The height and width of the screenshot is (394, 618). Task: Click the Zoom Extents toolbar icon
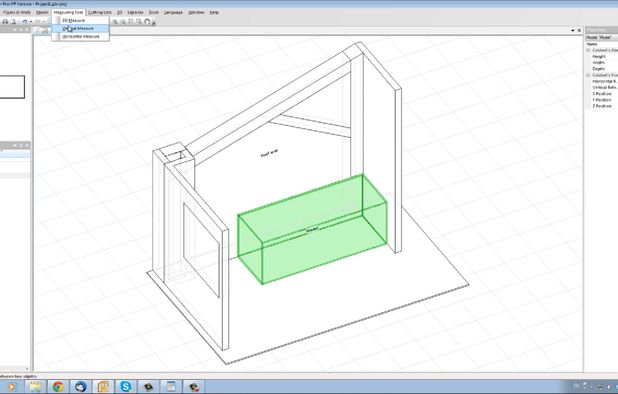pos(131,22)
